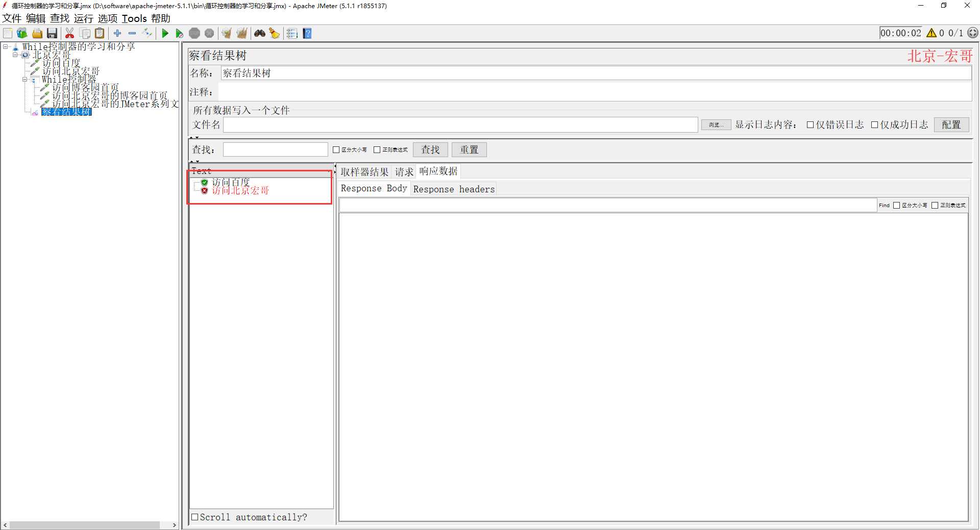
Task: Open the 编辑 menu
Action: coord(36,18)
